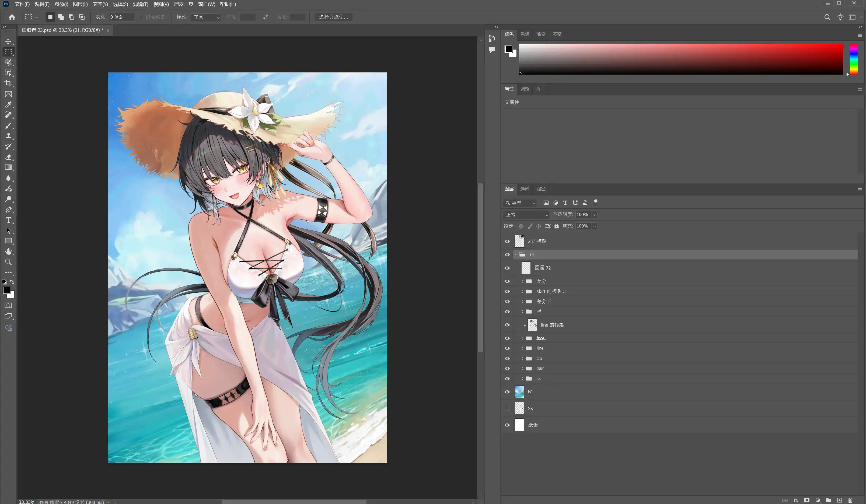Click the delete layer trash icon
Image resolution: width=866 pixels, height=504 pixels.
tap(850, 500)
